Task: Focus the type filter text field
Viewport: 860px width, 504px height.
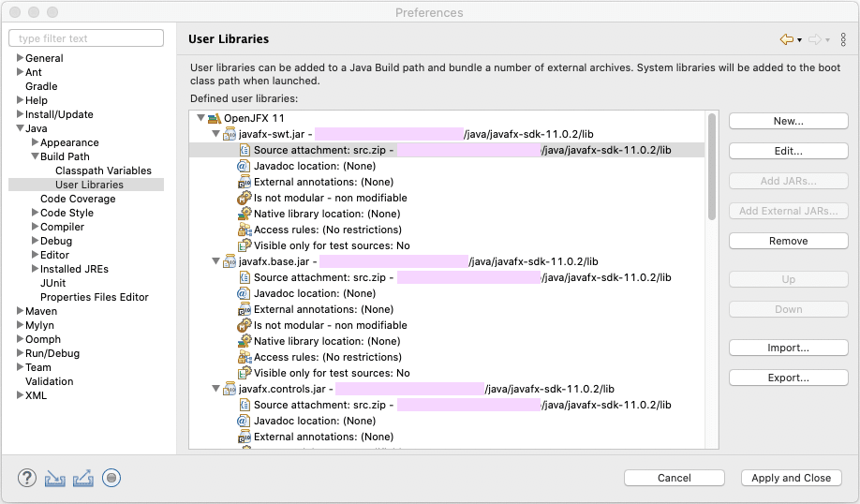Action: [86, 38]
